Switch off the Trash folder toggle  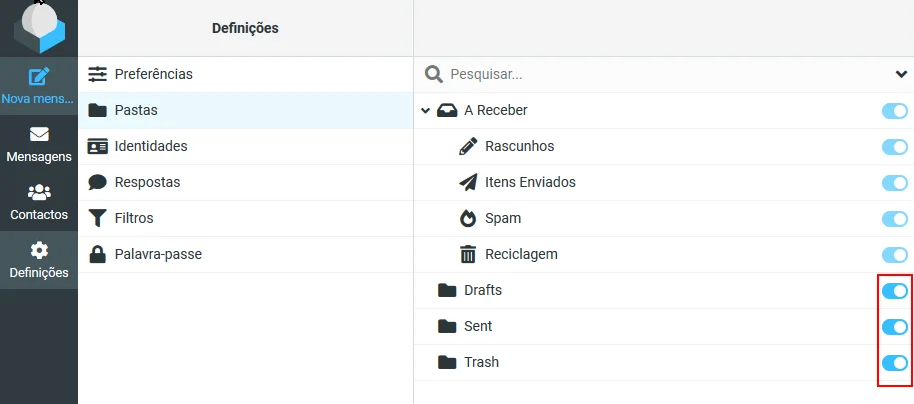(x=894, y=363)
